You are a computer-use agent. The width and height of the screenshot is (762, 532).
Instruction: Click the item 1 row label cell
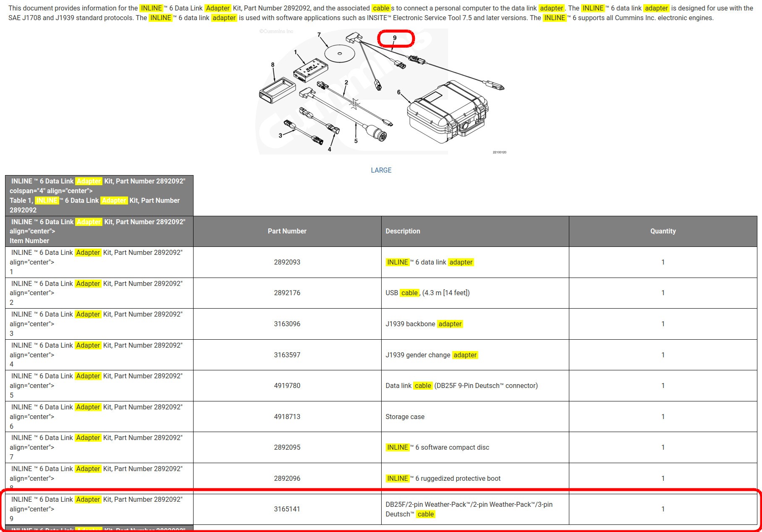pos(99,262)
